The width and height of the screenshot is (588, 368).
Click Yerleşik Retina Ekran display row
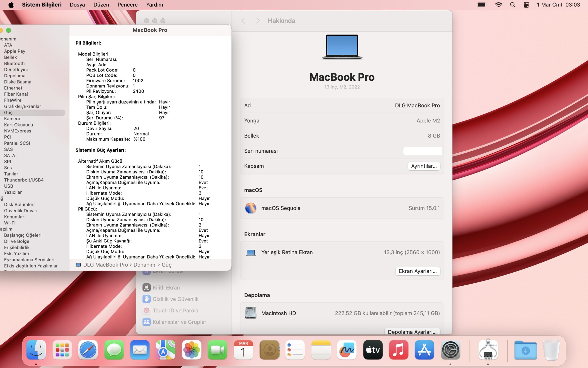click(342, 252)
